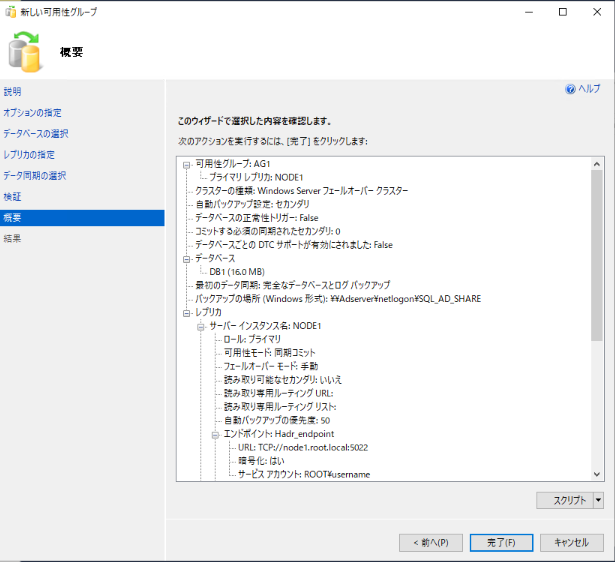The width and height of the screenshot is (615, 562).
Task: Minimize the 新しい可用性グループ window
Action: point(529,12)
